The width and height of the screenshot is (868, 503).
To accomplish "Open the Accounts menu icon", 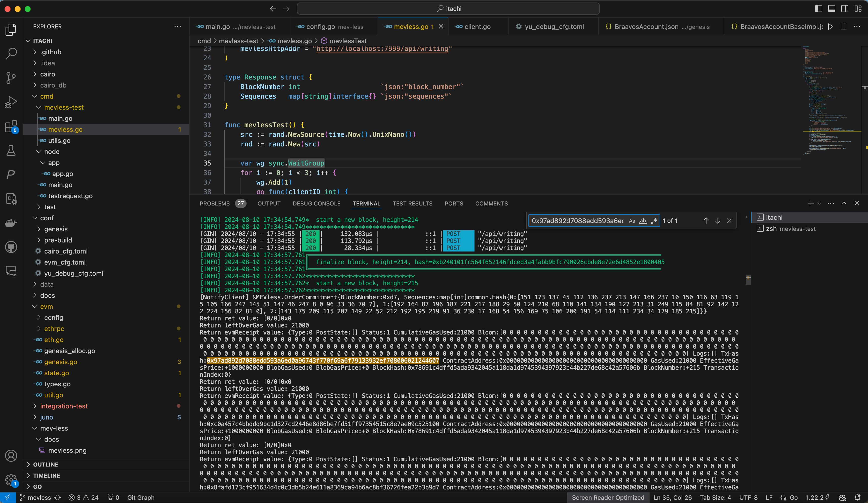I will (x=11, y=455).
